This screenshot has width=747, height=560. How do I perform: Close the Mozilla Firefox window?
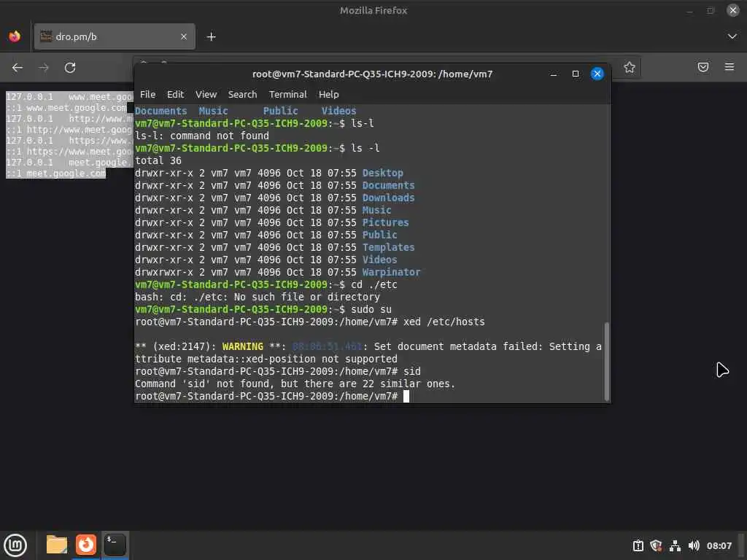pyautogui.click(x=732, y=10)
